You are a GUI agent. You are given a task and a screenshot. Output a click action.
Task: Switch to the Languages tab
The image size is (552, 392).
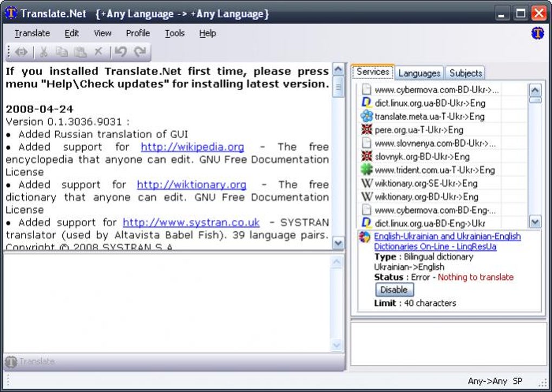point(419,73)
